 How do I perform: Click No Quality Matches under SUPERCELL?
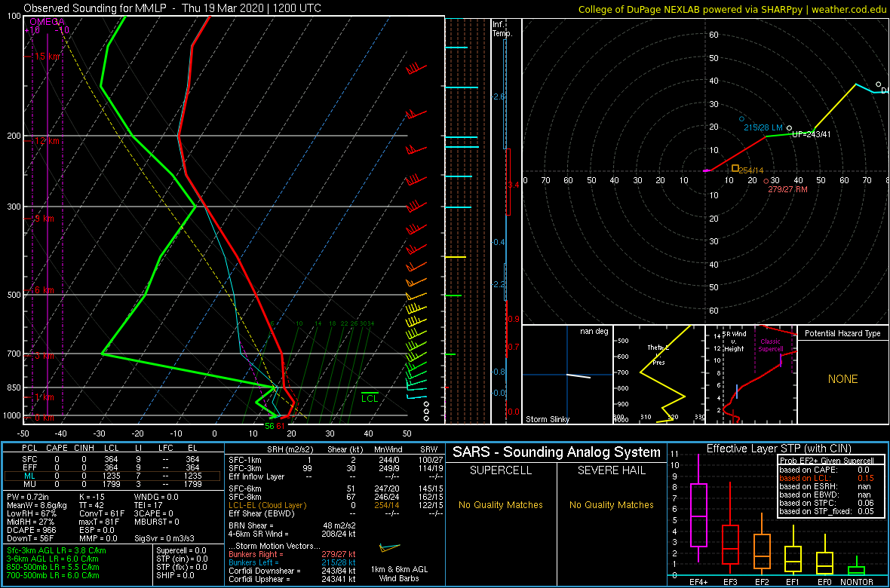click(501, 504)
